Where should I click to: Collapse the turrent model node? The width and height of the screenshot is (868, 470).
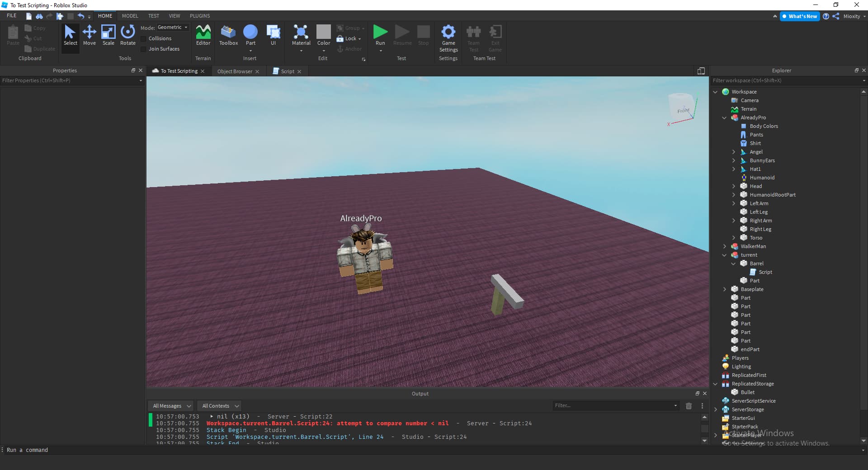coord(724,255)
